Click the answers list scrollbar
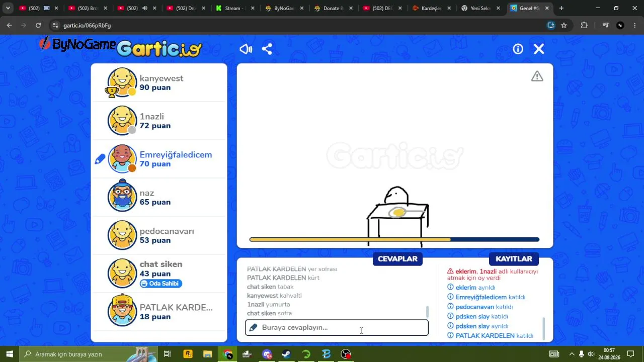This screenshot has width=644, height=362. click(427, 312)
